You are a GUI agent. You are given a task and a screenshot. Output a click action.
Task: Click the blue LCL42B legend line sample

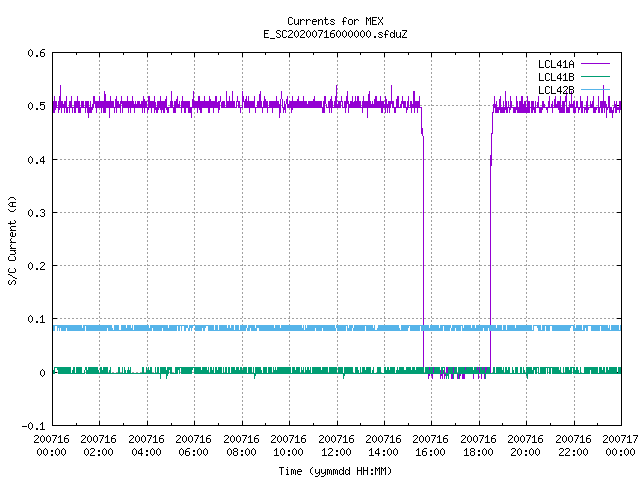click(x=595, y=89)
